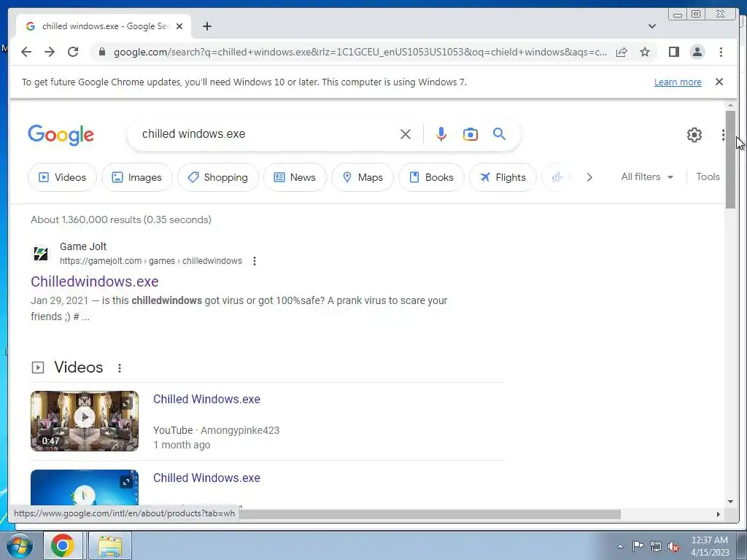Open File Explorer from taskbar
The width and height of the screenshot is (747, 560).
pyautogui.click(x=110, y=545)
